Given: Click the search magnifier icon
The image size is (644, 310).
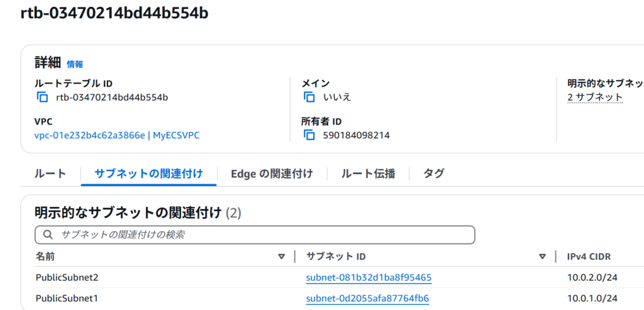Looking at the screenshot, I should click(48, 235).
